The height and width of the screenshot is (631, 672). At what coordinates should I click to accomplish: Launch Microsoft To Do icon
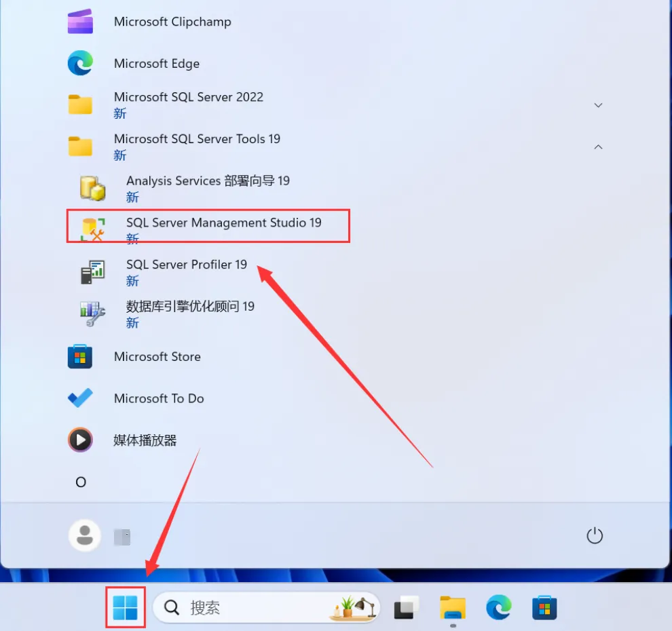80,398
